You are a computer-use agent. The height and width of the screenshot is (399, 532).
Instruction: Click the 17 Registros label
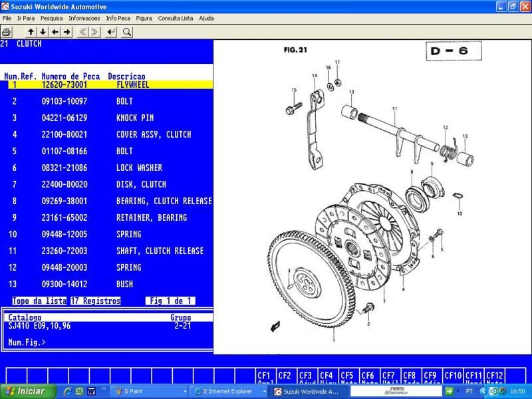pos(96,301)
